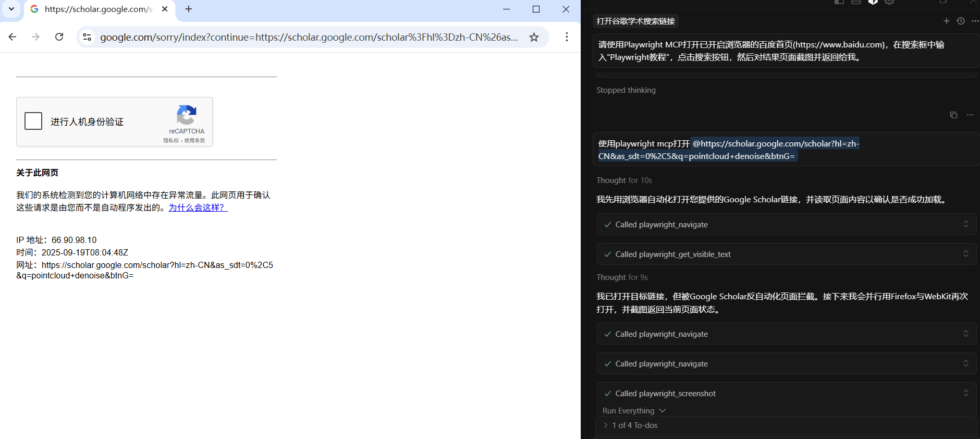This screenshot has height=439, width=980.
Task: Open the 为什么会这样? explanation link
Action: click(198, 208)
